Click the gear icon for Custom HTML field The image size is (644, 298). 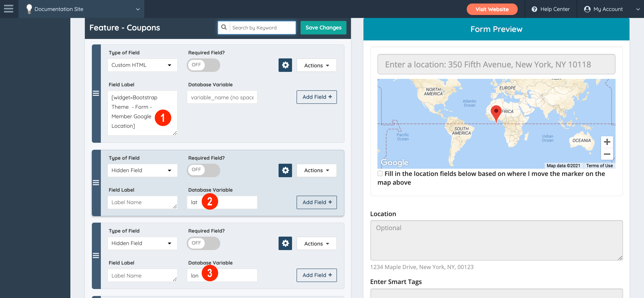coord(285,65)
